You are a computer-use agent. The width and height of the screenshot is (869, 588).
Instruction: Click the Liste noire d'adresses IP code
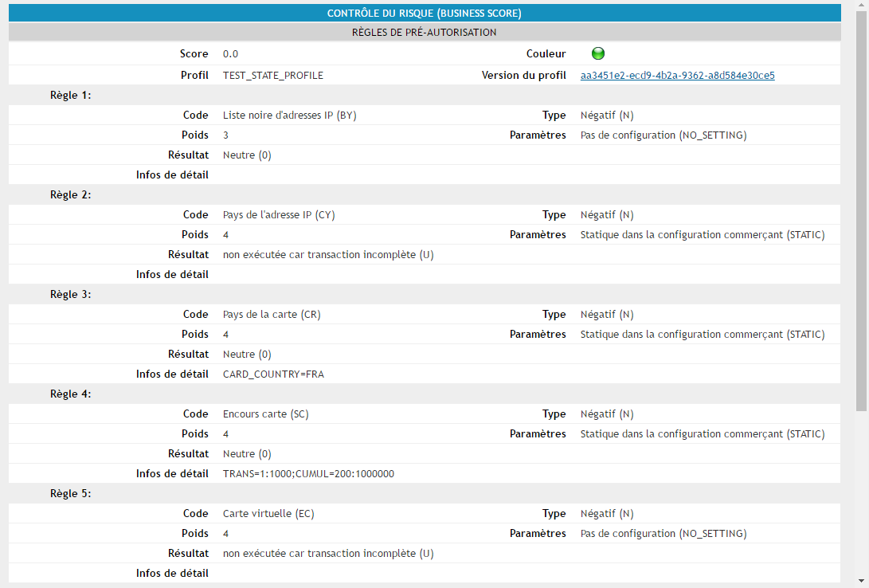(x=289, y=116)
